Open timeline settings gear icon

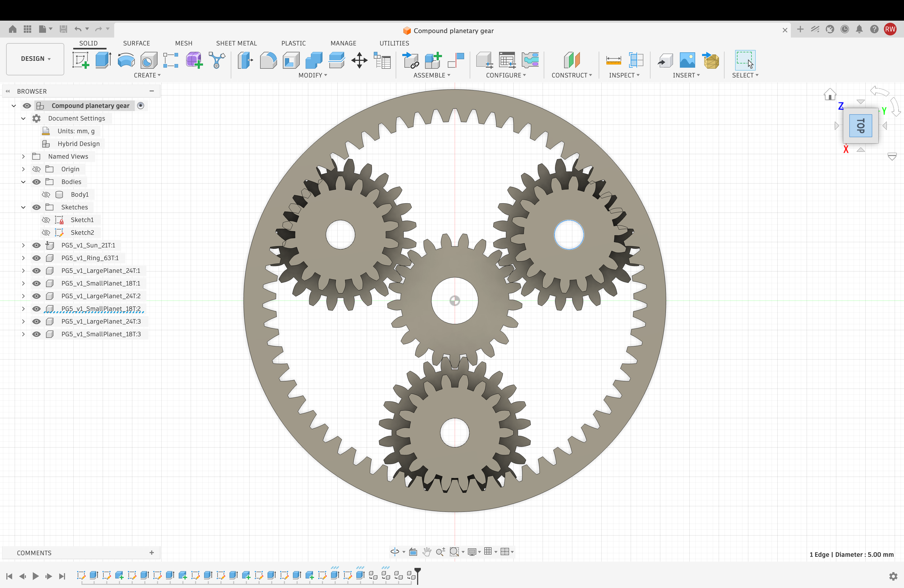tap(893, 576)
